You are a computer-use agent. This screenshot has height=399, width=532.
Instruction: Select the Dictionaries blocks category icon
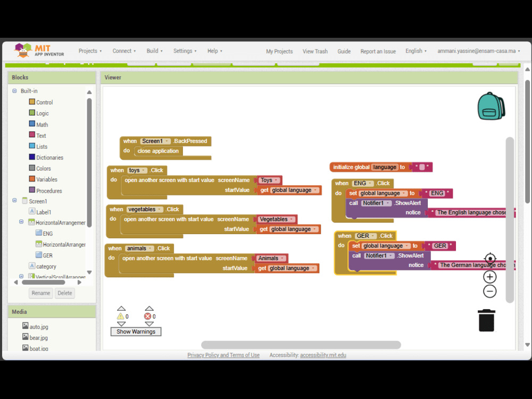coord(32,157)
